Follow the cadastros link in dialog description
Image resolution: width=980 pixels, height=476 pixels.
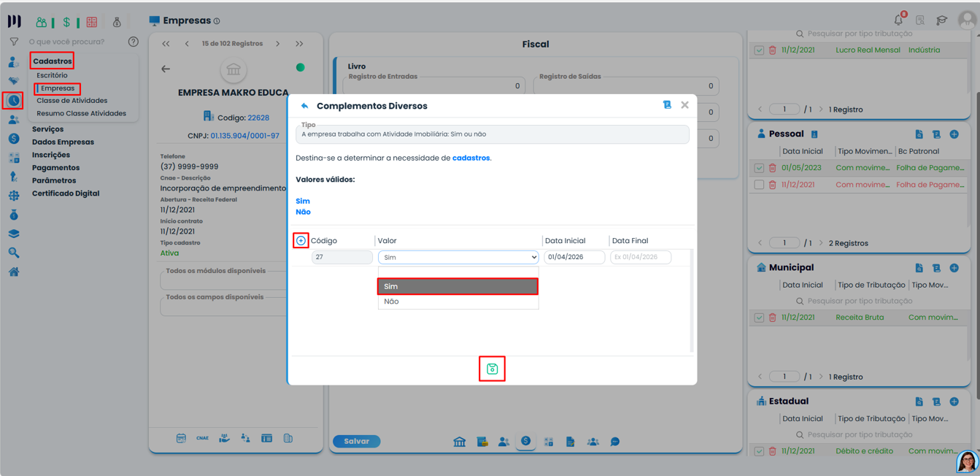pos(471,158)
